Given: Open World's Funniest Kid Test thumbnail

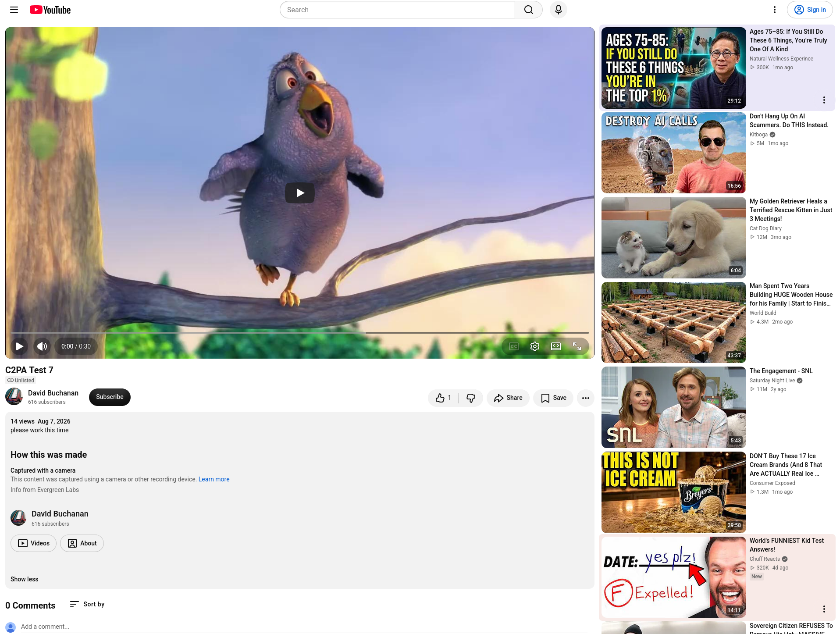Looking at the screenshot, I should [x=674, y=577].
